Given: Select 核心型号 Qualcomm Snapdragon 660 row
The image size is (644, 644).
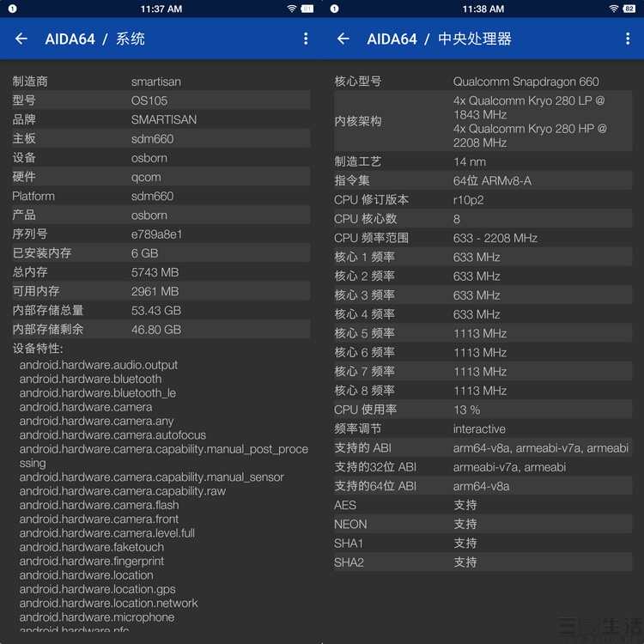Looking at the screenshot, I should coord(483,82).
